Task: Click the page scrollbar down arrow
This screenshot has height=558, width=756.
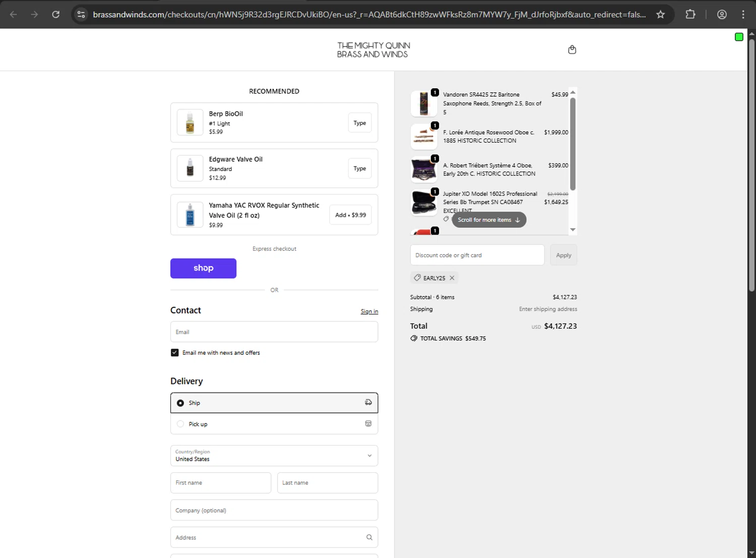Action: (x=751, y=553)
